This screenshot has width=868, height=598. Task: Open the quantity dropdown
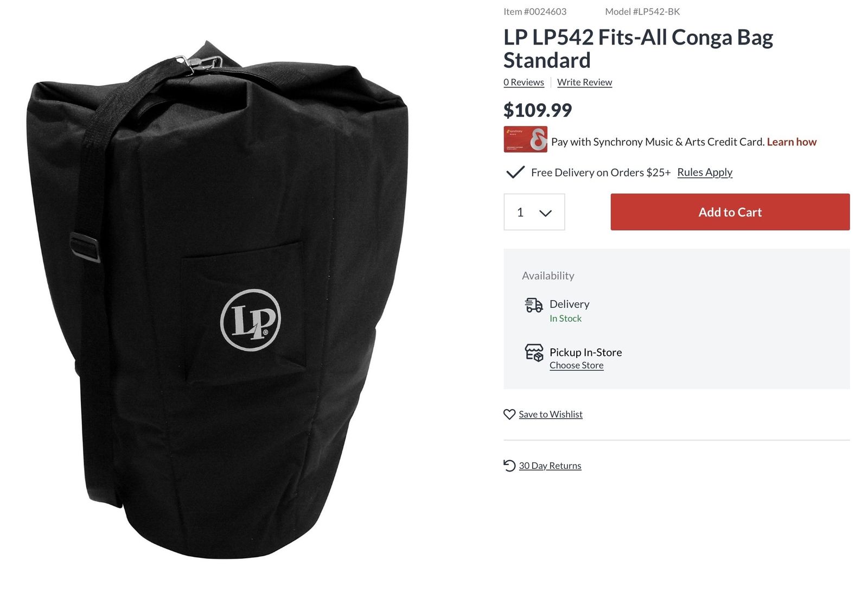(534, 212)
